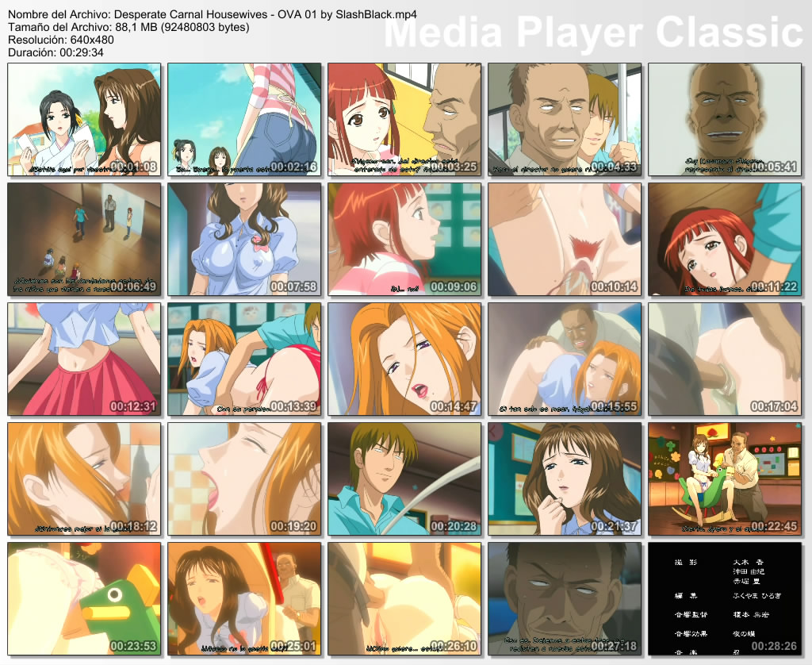Image resolution: width=812 pixels, height=665 pixels.
Task: Select the thumbnail stamped 00:01:08
Action: 84,120
